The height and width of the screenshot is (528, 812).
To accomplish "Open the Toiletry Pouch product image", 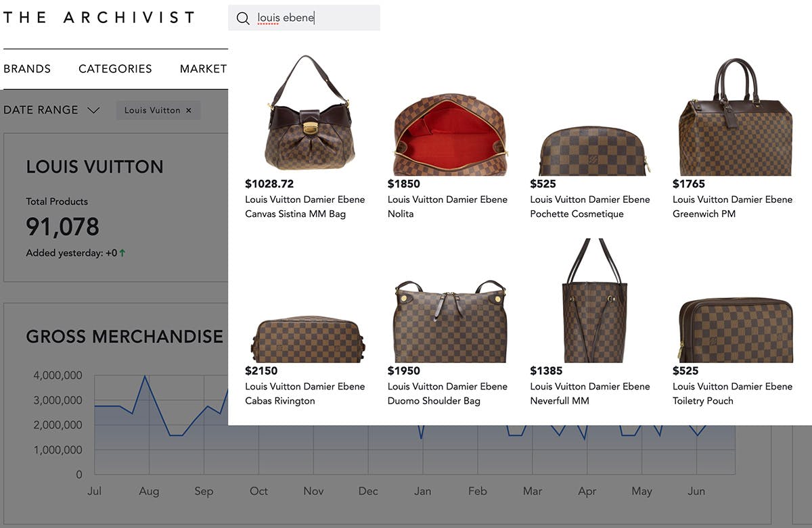I will (x=735, y=331).
